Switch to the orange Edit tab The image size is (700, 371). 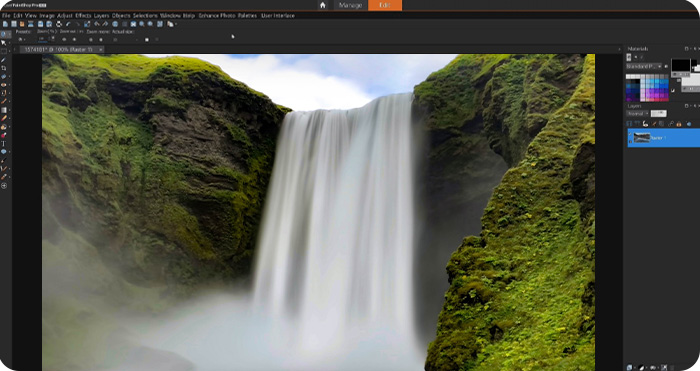[x=385, y=5]
